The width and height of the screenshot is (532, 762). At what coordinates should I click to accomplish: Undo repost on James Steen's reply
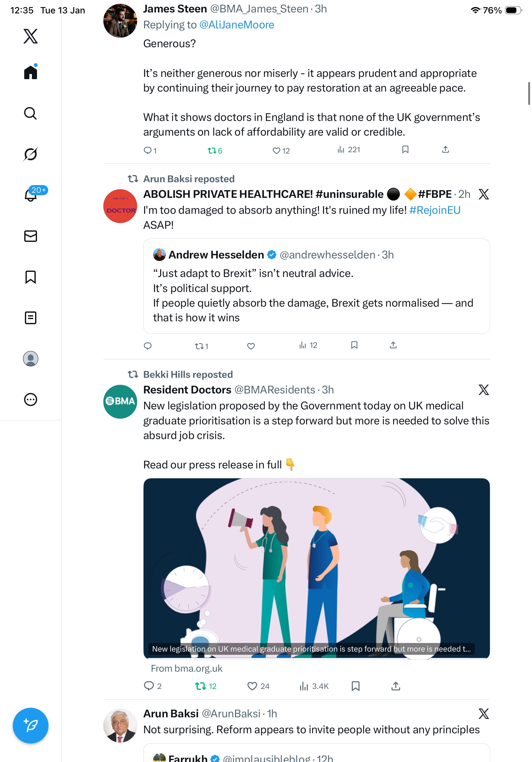(212, 151)
